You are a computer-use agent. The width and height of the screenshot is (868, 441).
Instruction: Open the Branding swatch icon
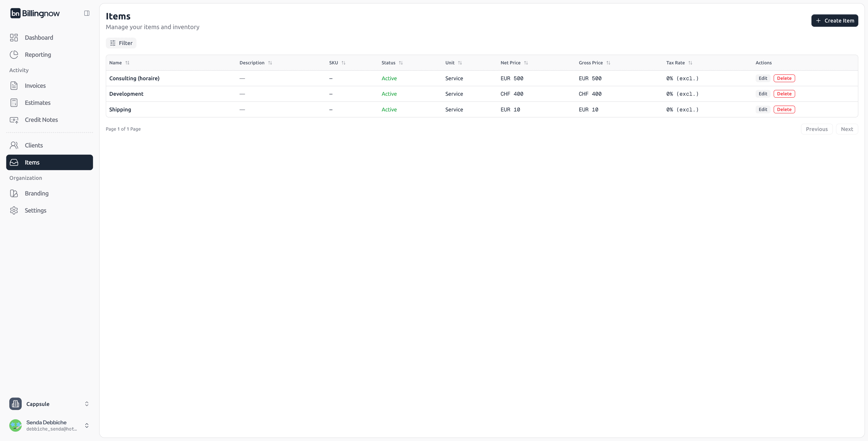point(14,193)
